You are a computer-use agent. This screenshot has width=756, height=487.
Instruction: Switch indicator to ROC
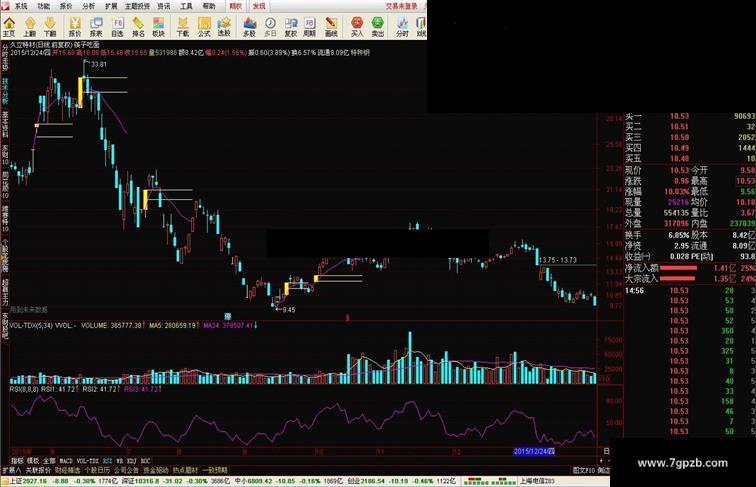(x=145, y=461)
